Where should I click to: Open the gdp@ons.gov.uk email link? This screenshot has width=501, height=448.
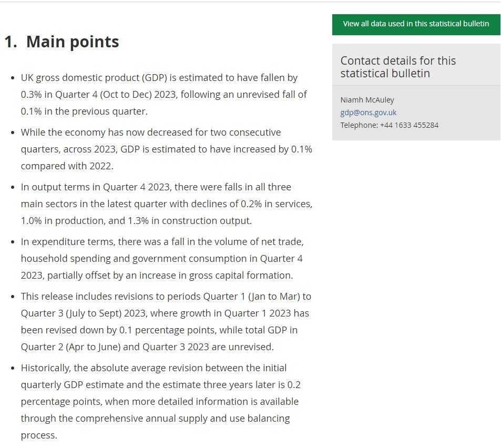point(368,113)
